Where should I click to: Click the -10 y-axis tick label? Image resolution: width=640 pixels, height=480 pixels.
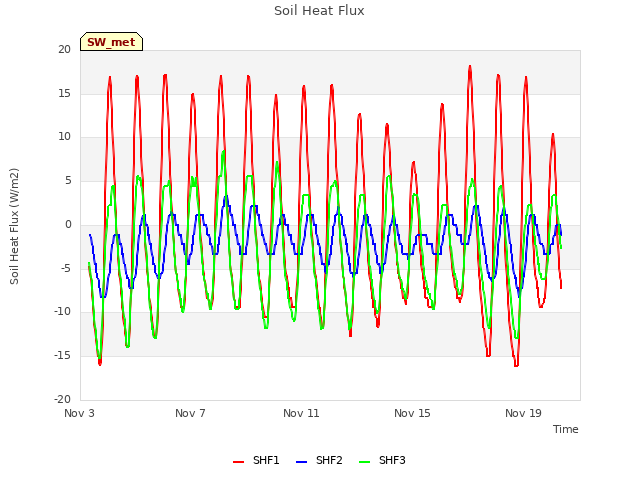tap(62, 312)
